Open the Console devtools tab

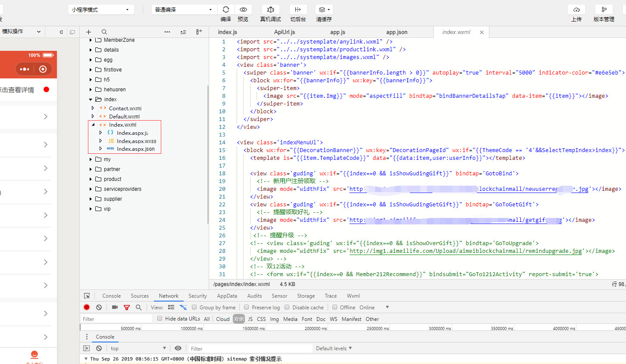[x=111, y=296]
